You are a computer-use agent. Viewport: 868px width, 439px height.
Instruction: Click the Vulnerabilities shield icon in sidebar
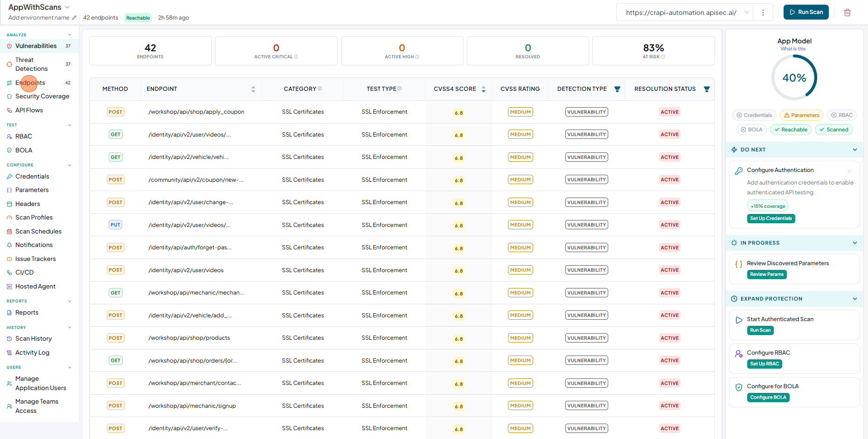pos(9,46)
